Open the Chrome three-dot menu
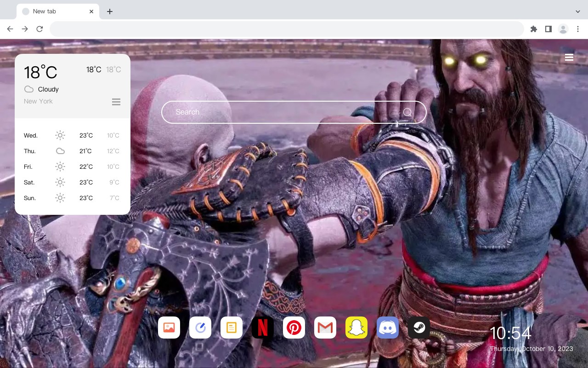This screenshot has height=368, width=588. point(578,29)
